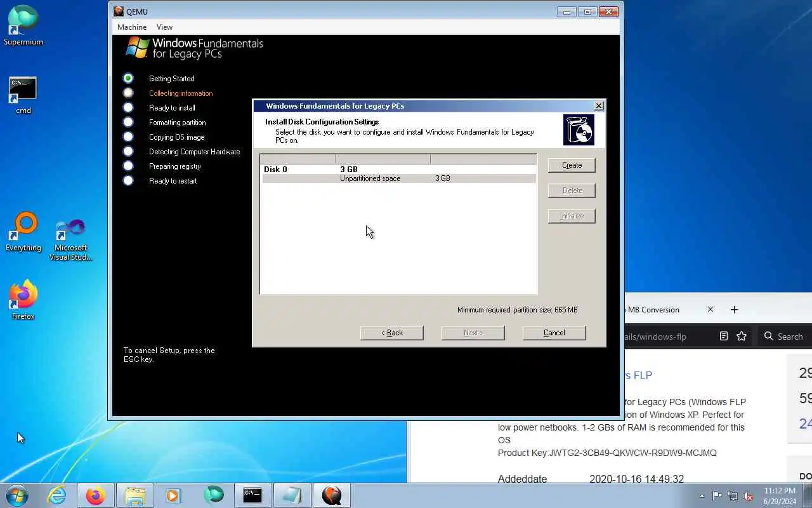
Task: Click the Back button in setup
Action: [392, 333]
